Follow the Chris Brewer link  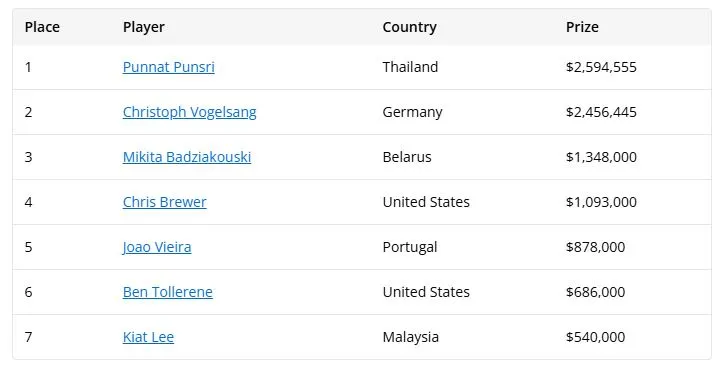164,202
